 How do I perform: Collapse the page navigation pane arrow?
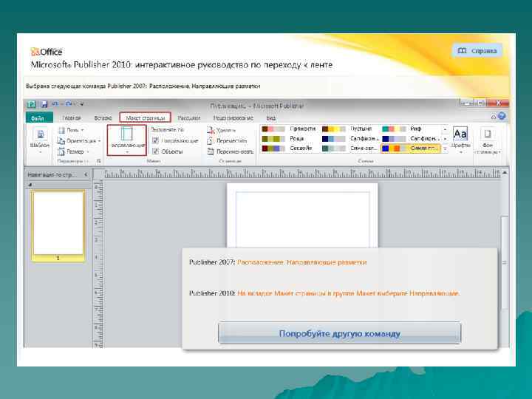(x=86, y=174)
